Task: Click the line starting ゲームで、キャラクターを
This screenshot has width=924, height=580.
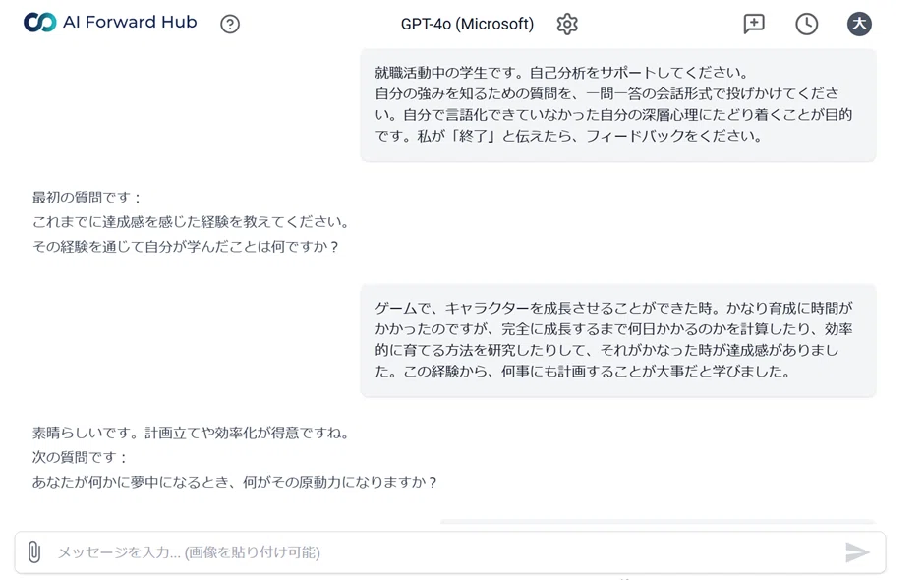Action: point(613,308)
